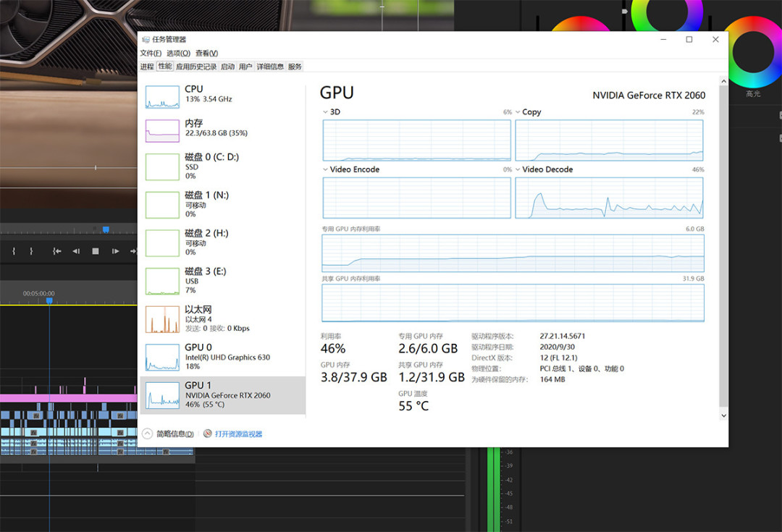Click the 简略信息 up-arrow circle icon

[x=147, y=434]
